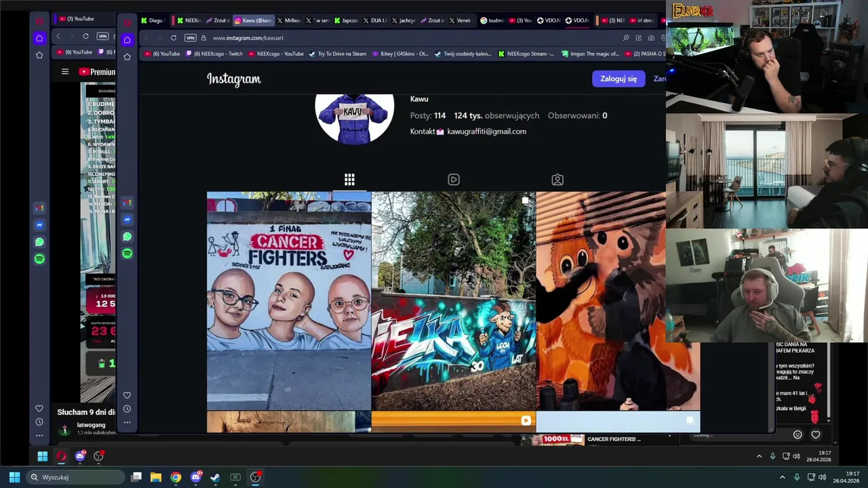Viewport: 868px width, 488px height.
Task: Switch to the posts grid tab
Action: point(349,180)
